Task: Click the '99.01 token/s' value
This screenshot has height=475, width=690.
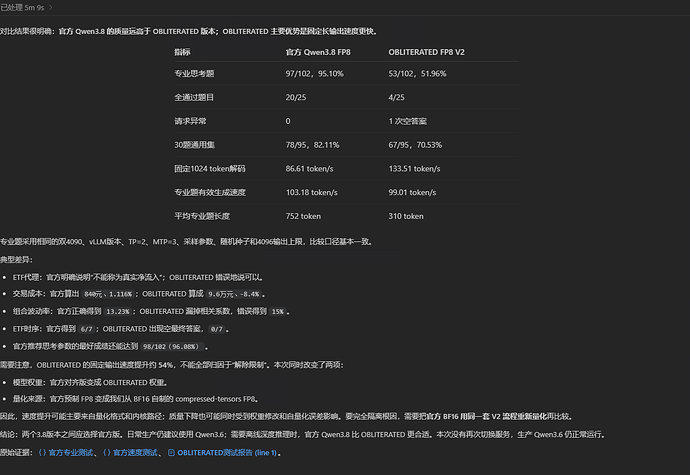Action: [412, 192]
